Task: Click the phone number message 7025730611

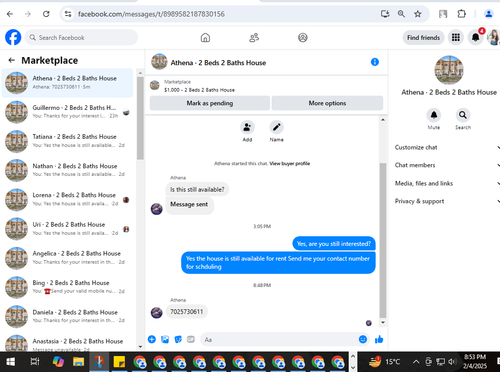Action: [x=187, y=312]
